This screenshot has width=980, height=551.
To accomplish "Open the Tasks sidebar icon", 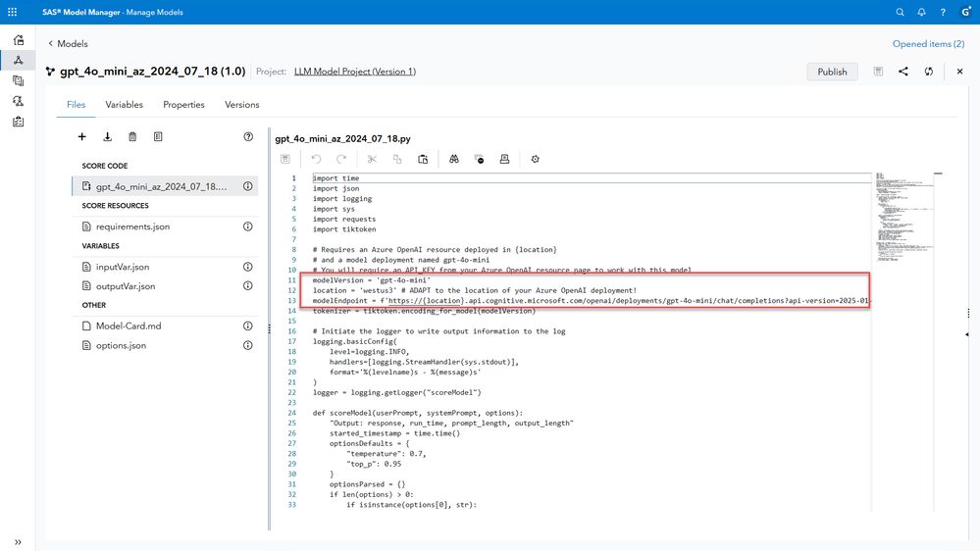I will 18,122.
